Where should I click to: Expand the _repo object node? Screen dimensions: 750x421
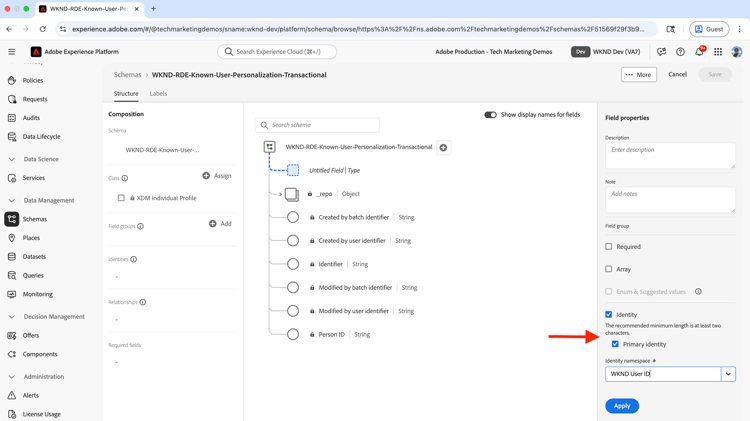coord(280,194)
